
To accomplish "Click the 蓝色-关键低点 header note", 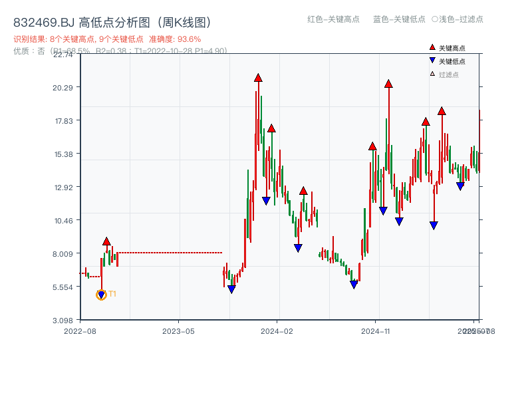I will 399,19.
